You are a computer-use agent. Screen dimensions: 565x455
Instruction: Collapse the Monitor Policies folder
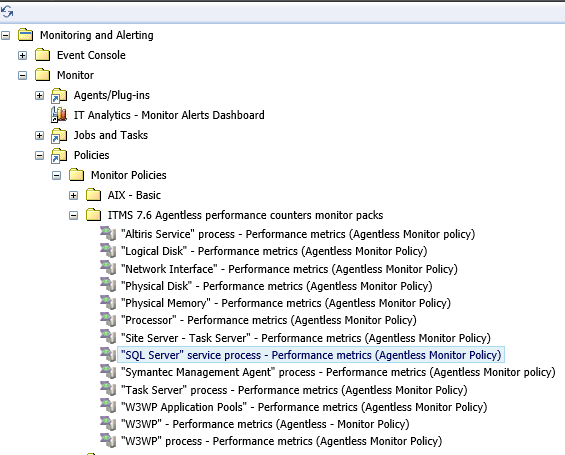point(57,175)
